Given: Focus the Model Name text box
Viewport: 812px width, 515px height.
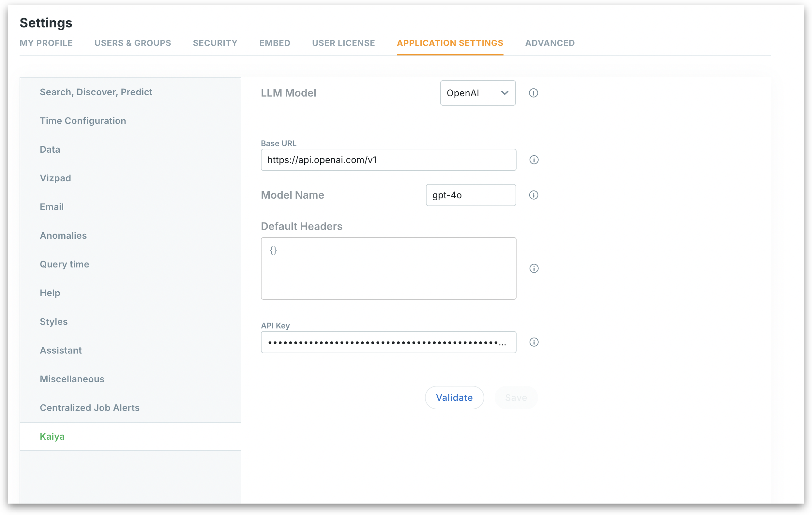Looking at the screenshot, I should click(x=471, y=195).
